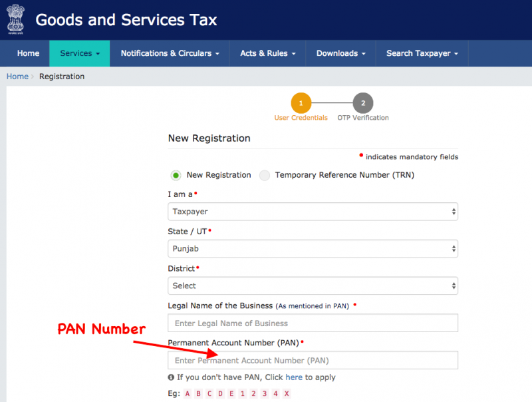Click the Registration breadcrumb text

click(62, 77)
